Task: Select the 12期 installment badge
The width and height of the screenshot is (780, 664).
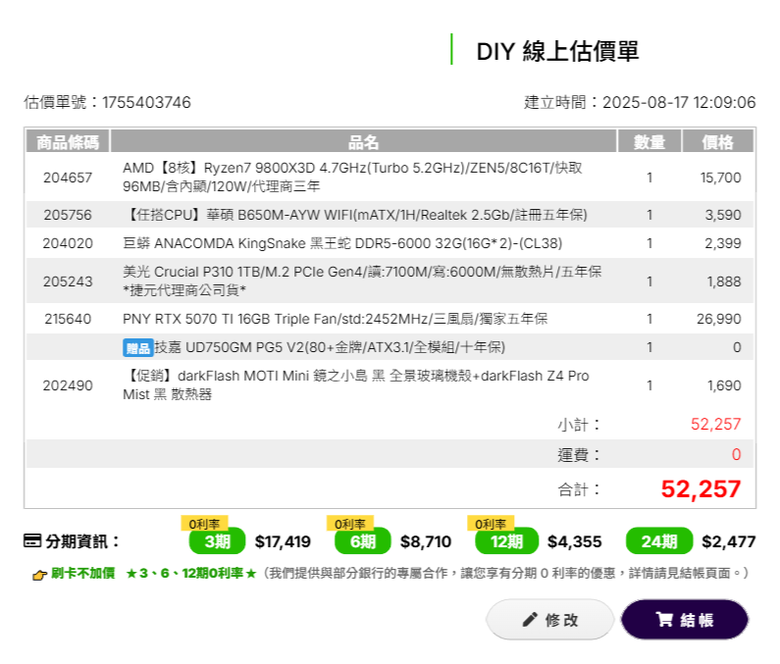Action: pos(507,541)
